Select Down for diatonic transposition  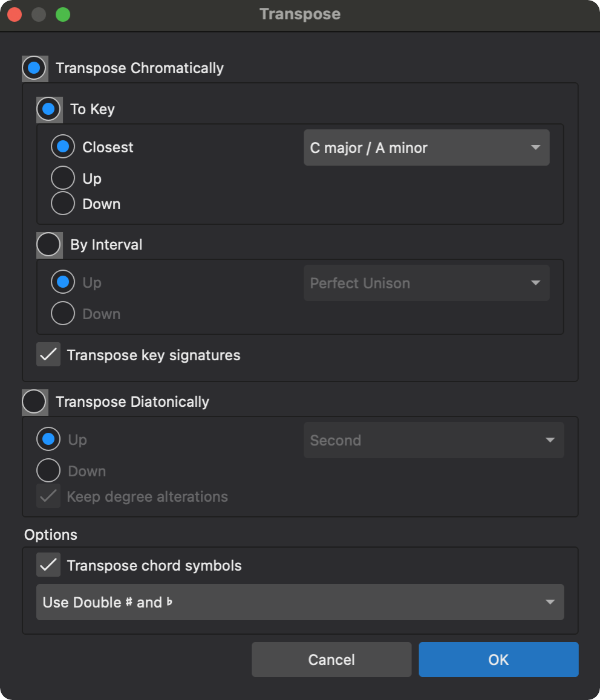pos(48,470)
